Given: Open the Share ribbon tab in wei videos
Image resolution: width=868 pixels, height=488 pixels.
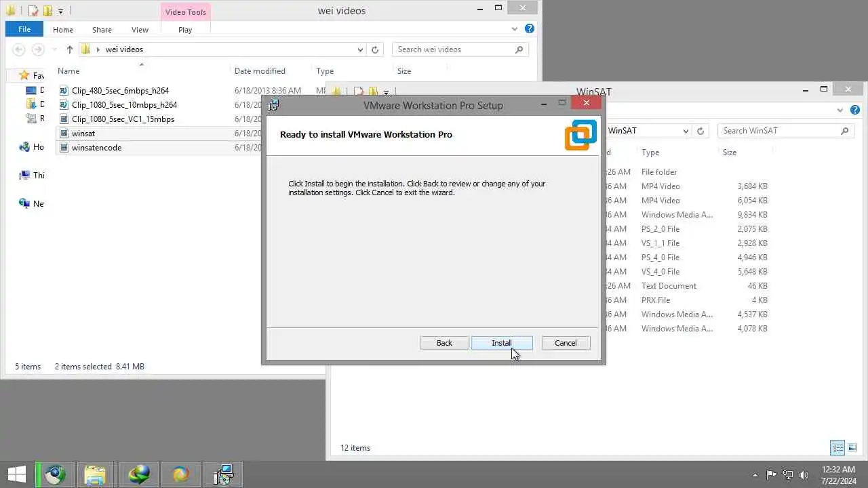Looking at the screenshot, I should (102, 30).
